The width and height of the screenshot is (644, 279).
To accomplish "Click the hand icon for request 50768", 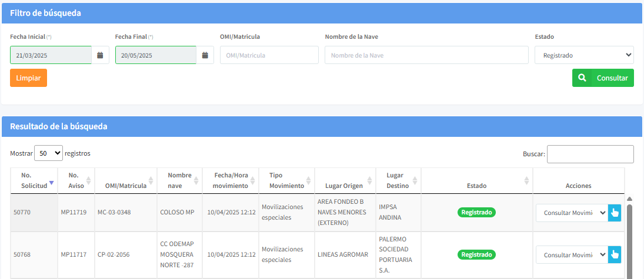I will click(615, 254).
